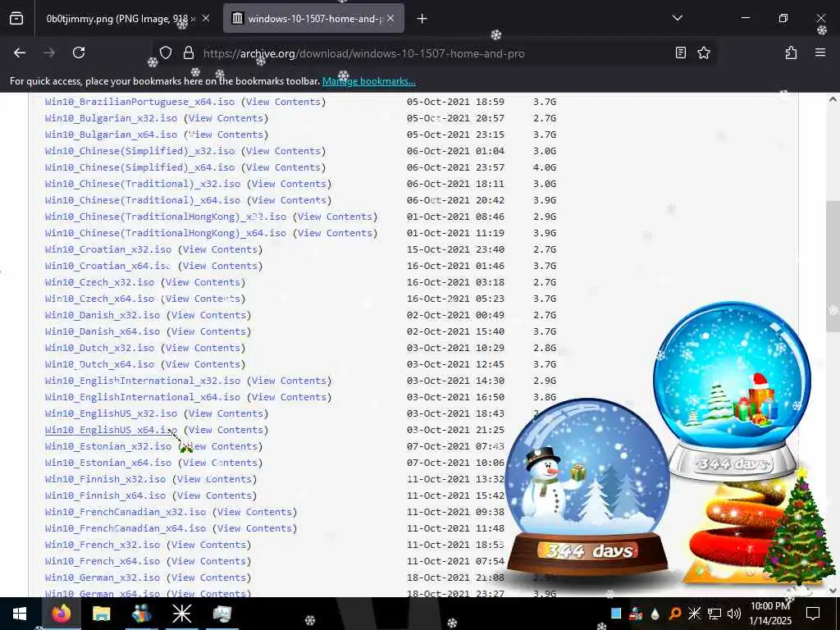View Contents of Win10_Danish_x64.iso
The height and width of the screenshot is (630, 840).
click(209, 331)
